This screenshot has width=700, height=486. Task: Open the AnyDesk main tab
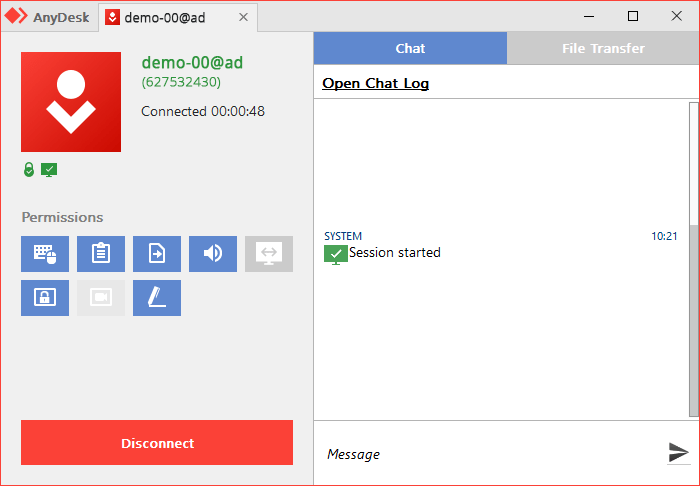click(48, 17)
